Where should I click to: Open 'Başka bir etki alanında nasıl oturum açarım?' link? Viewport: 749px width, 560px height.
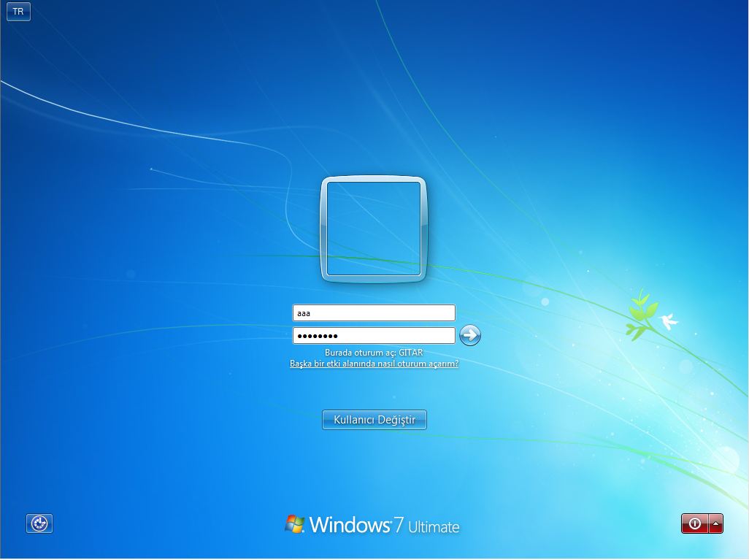pos(374,361)
